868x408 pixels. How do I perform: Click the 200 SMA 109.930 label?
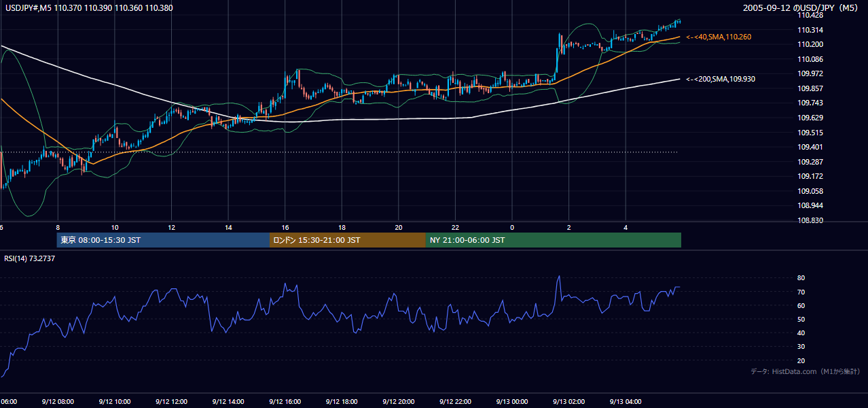coord(721,80)
